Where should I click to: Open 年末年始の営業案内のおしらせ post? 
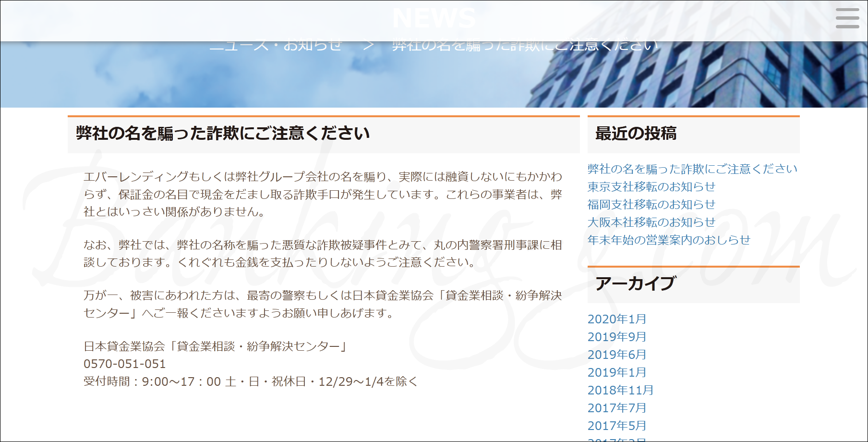coord(669,240)
